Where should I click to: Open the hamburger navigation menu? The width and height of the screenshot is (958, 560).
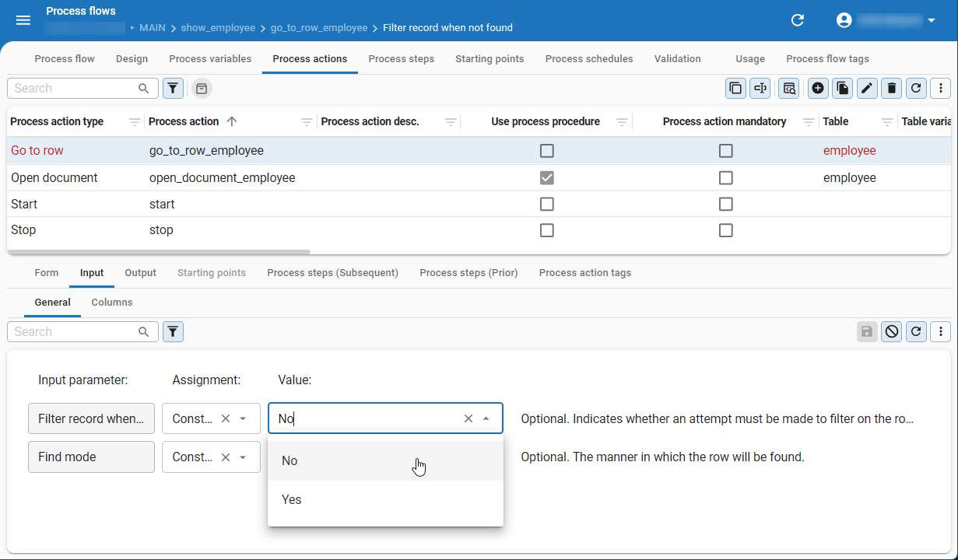[x=23, y=20]
